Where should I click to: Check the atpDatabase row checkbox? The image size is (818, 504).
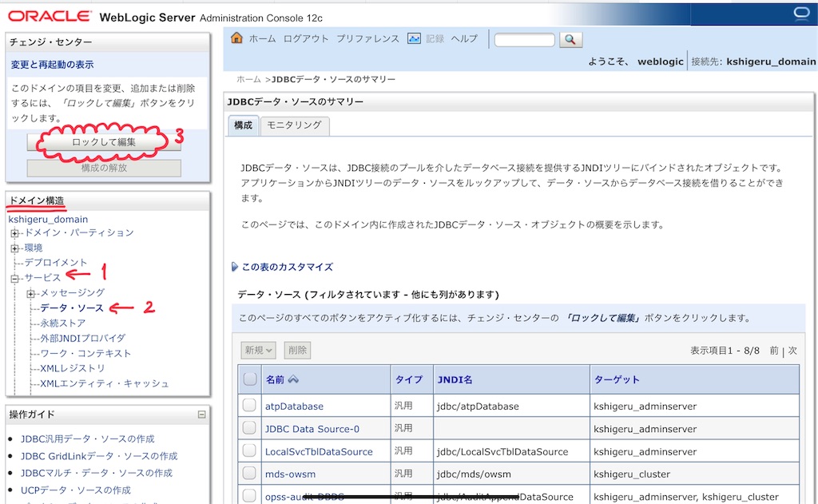click(249, 405)
